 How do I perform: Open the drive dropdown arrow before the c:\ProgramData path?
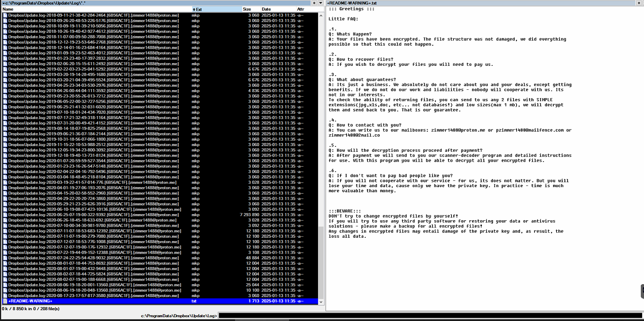(3, 3)
